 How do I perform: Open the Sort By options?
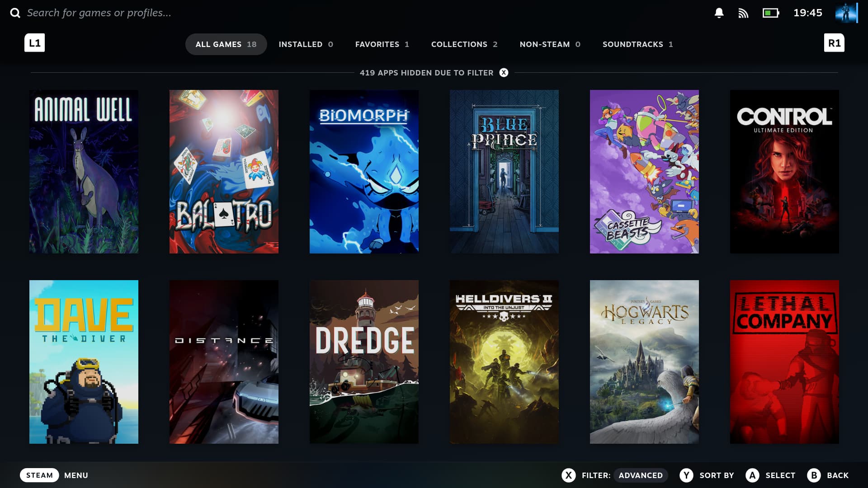(x=717, y=475)
